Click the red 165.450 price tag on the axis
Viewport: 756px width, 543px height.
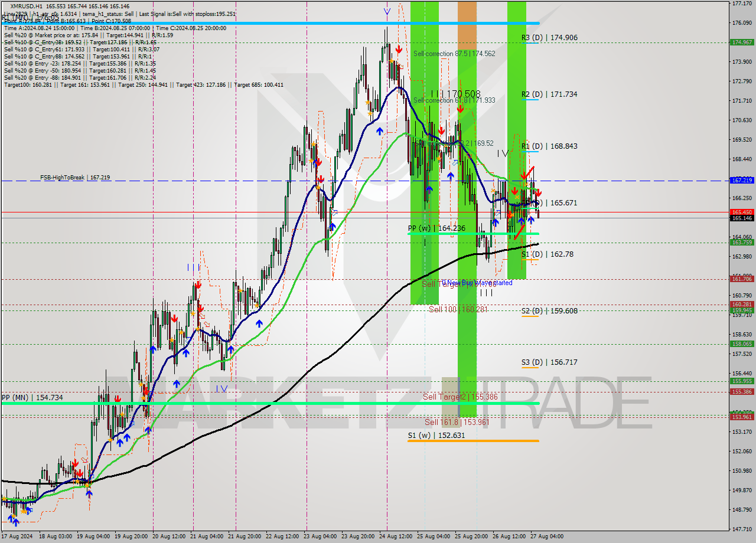click(x=742, y=212)
